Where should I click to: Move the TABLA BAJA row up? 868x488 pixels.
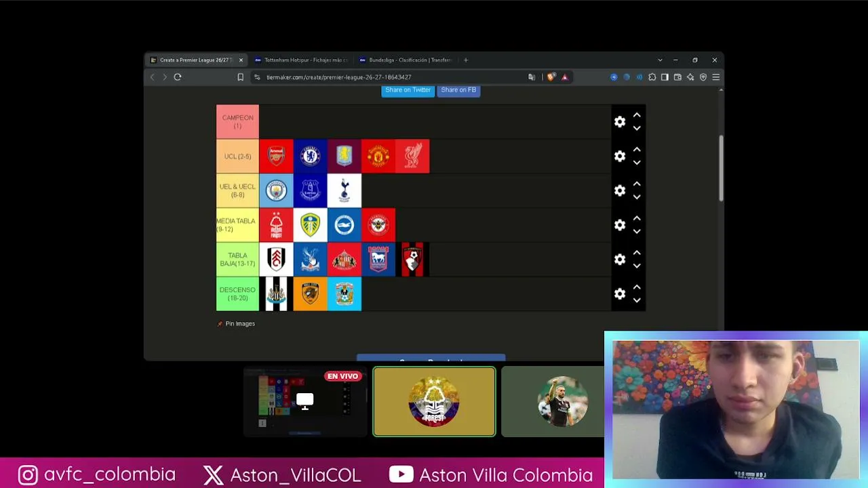(x=637, y=253)
